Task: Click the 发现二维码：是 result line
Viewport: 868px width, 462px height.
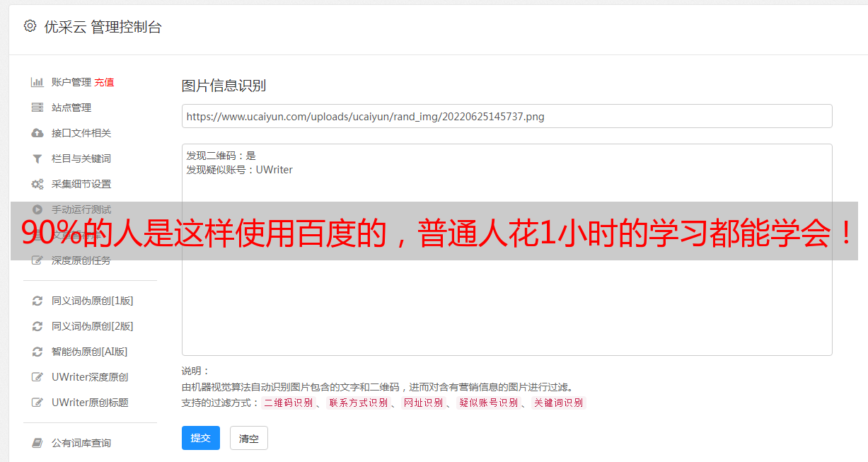Action: [221, 156]
